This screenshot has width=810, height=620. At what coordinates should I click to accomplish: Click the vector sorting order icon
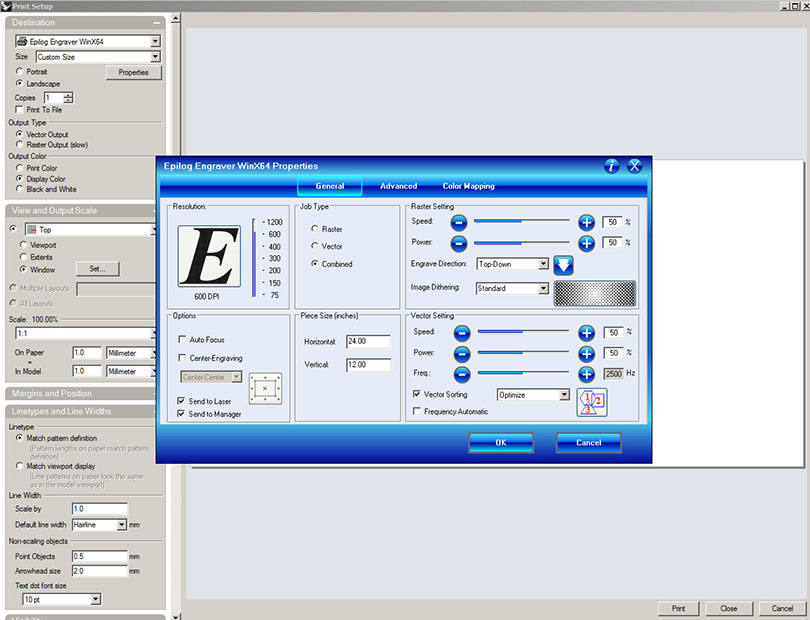coord(592,402)
